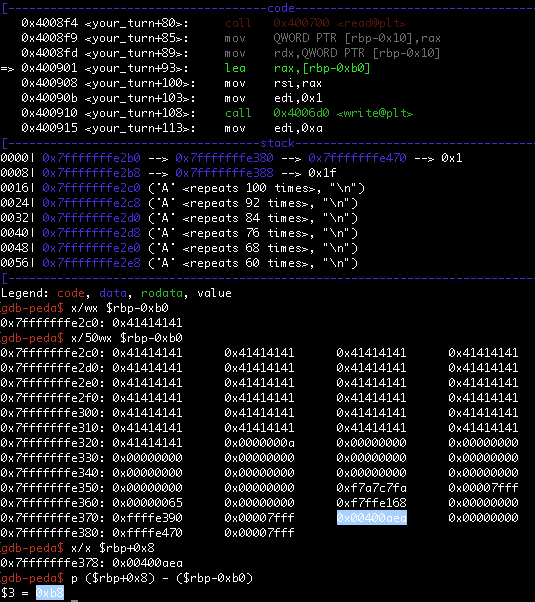Click the command p ($rbp+0x8) - ($rbp-0xb0)

tap(162, 578)
